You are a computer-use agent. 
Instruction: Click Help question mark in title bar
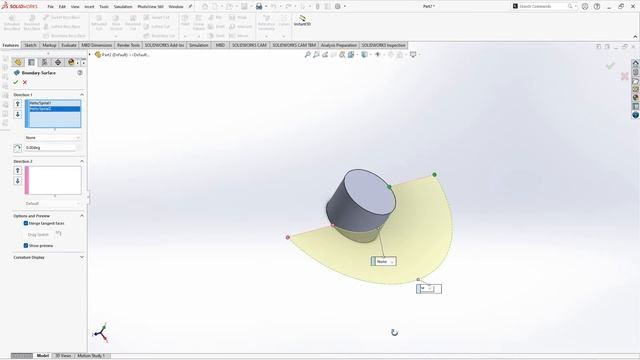point(597,7)
